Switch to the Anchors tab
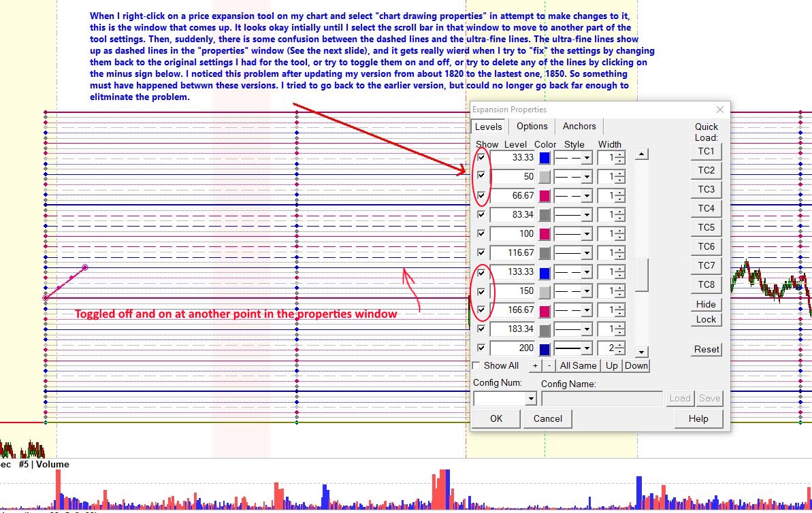This screenshot has height=513, width=812. 579,126
